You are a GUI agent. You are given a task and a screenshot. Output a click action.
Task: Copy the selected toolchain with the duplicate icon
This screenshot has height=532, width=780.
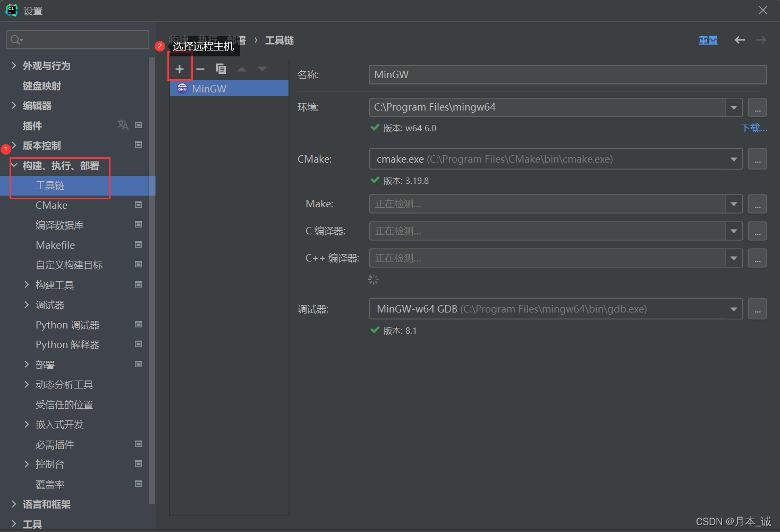[x=221, y=69]
